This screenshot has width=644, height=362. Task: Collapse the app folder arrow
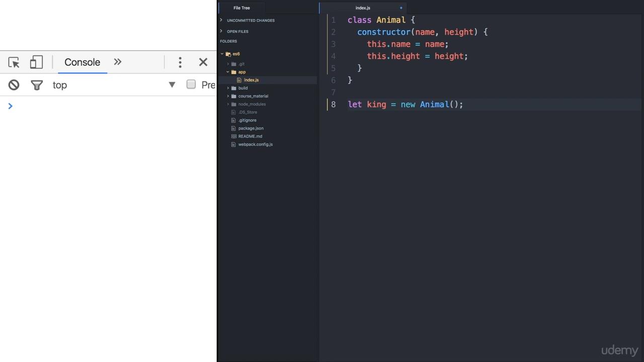coord(228,72)
